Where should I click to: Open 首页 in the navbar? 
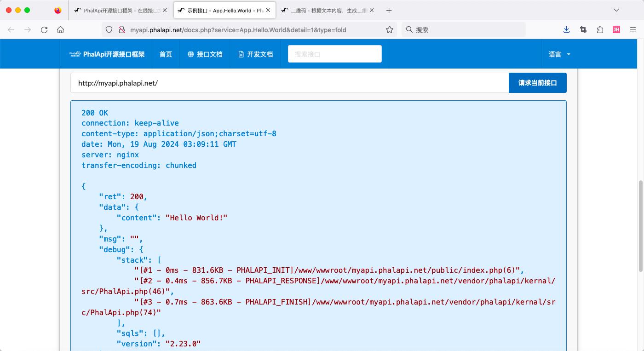pos(166,54)
